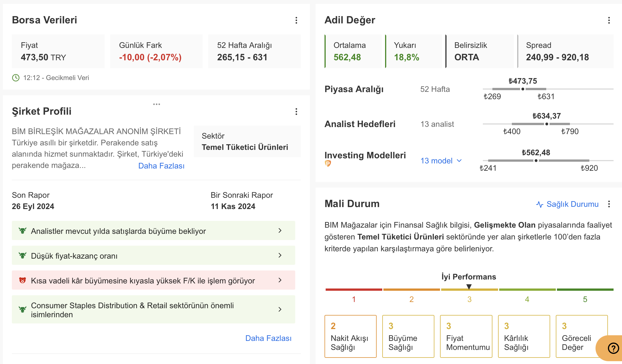Click the Spread 240,99 - 920,18 tile
Viewport: 622px width, 364px height.
[x=565, y=51]
